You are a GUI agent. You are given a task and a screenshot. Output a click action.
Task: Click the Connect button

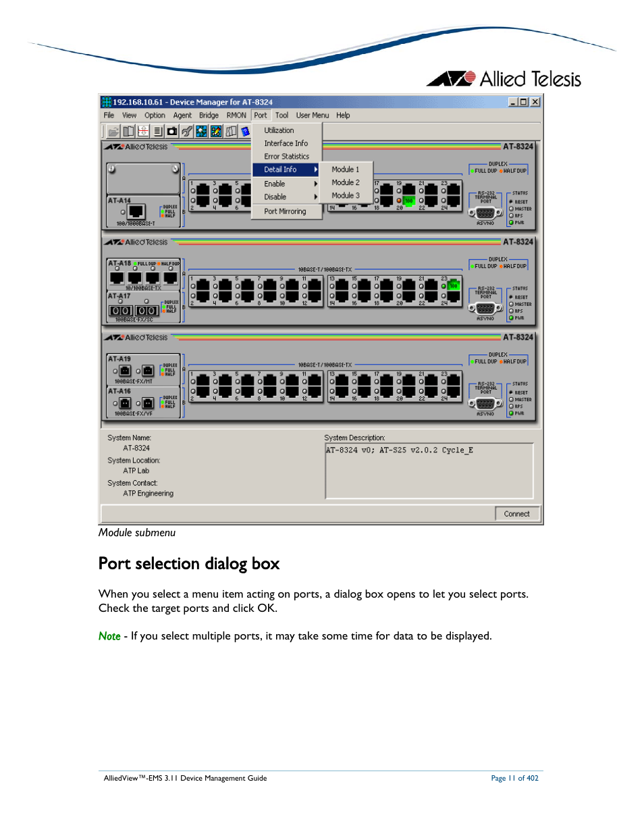click(517, 514)
